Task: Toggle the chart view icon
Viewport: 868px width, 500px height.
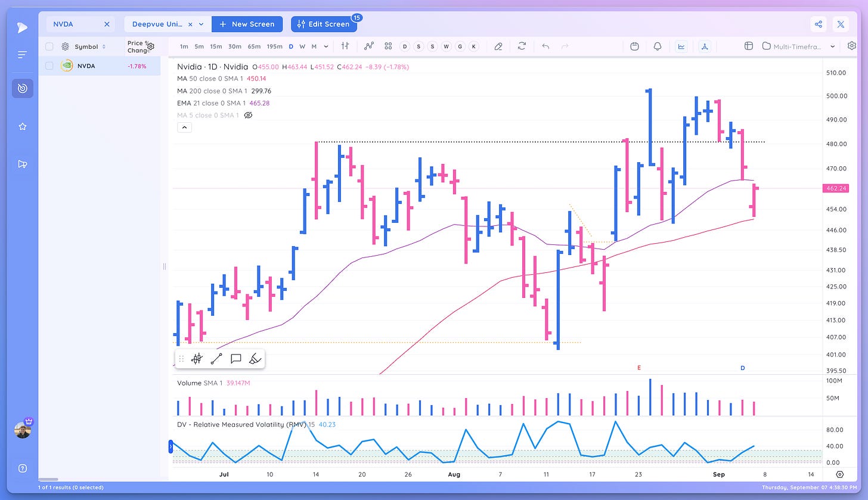Action: 681,46
